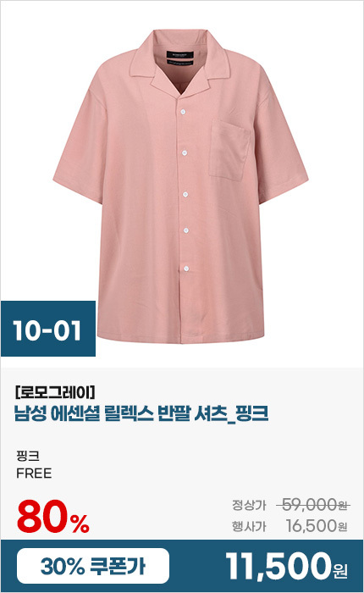Select the 핑크 color option text
Image resolution: width=364 pixels, height=593 pixels.
pyautogui.click(x=28, y=456)
